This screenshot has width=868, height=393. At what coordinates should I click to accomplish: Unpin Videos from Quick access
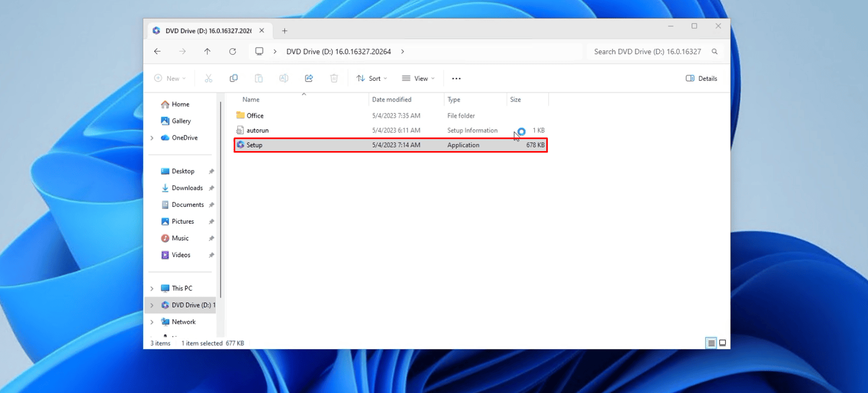click(211, 255)
